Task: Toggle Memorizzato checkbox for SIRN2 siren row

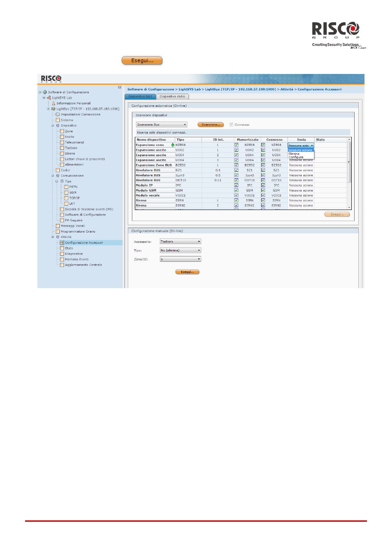Action: point(236,205)
